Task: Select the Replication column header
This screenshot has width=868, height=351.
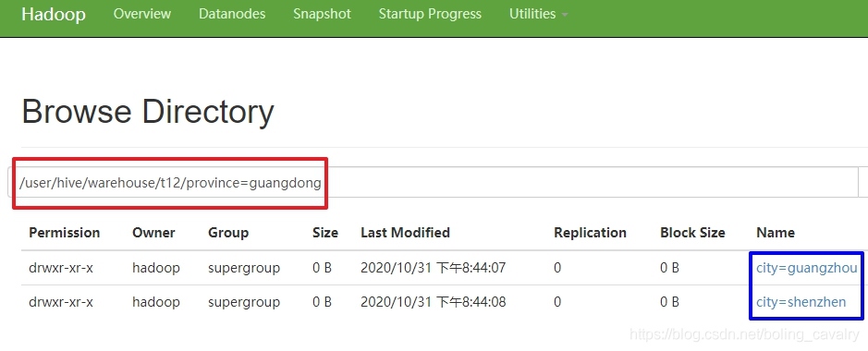Action: coord(590,233)
